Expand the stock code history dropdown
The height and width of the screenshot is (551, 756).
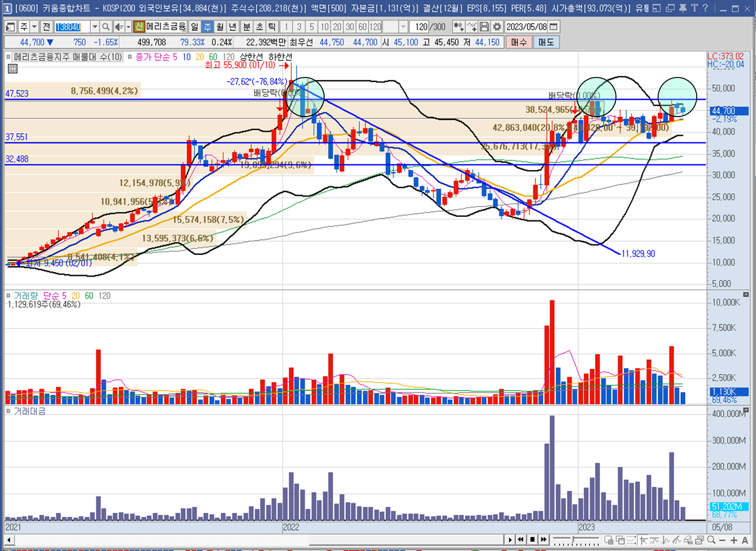click(x=95, y=27)
